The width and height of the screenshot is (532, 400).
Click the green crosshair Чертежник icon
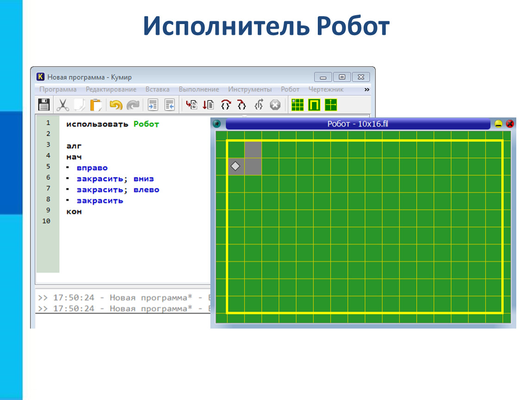point(331,105)
